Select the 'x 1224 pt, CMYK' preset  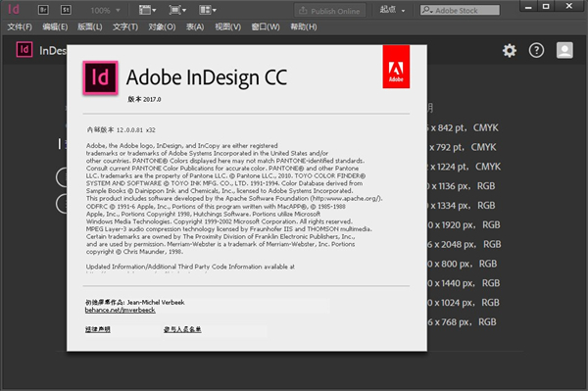point(465,167)
